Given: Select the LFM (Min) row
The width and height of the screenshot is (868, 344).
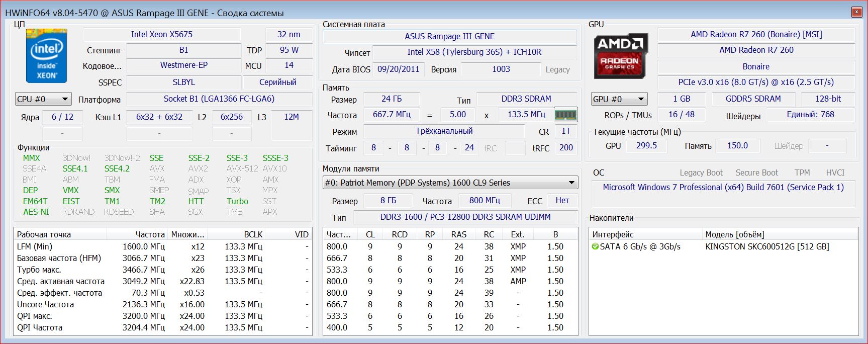Looking at the screenshot, I should (163, 246).
